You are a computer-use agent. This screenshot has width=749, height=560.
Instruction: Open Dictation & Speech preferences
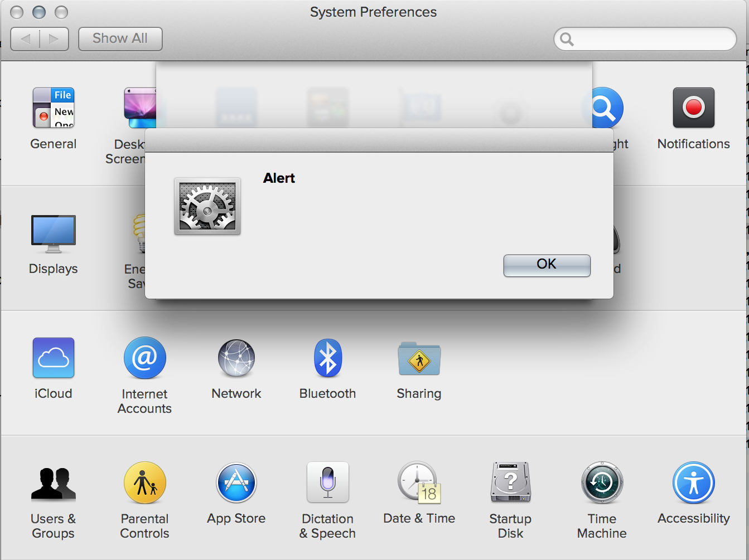tap(328, 483)
